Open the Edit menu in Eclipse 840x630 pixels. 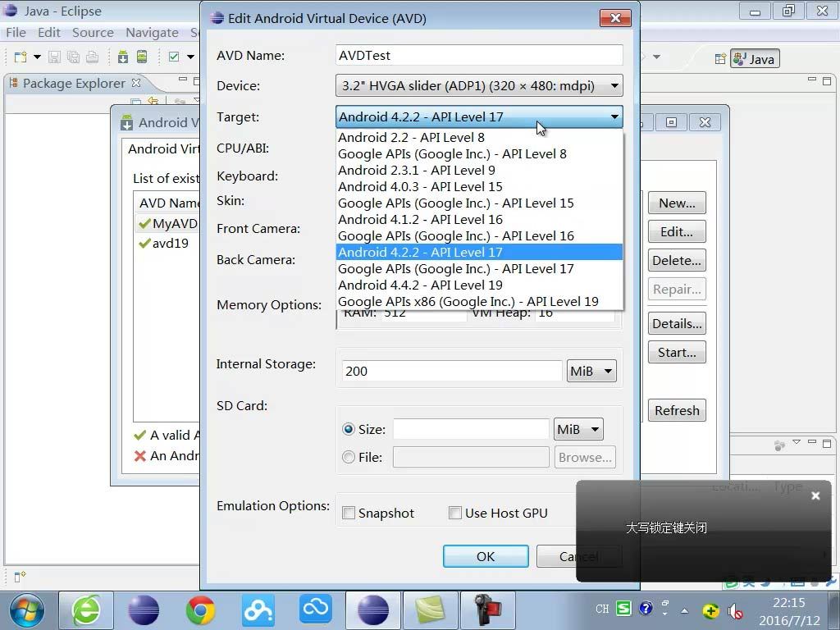tap(48, 33)
